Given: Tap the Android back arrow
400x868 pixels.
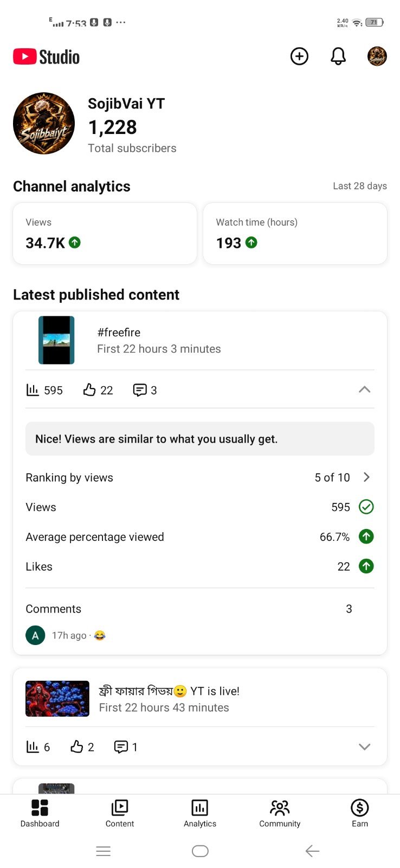Looking at the screenshot, I should point(313,851).
